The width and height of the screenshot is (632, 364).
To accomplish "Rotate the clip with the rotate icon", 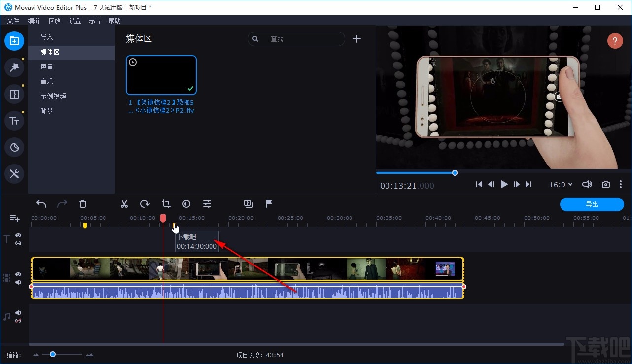I will click(x=145, y=204).
